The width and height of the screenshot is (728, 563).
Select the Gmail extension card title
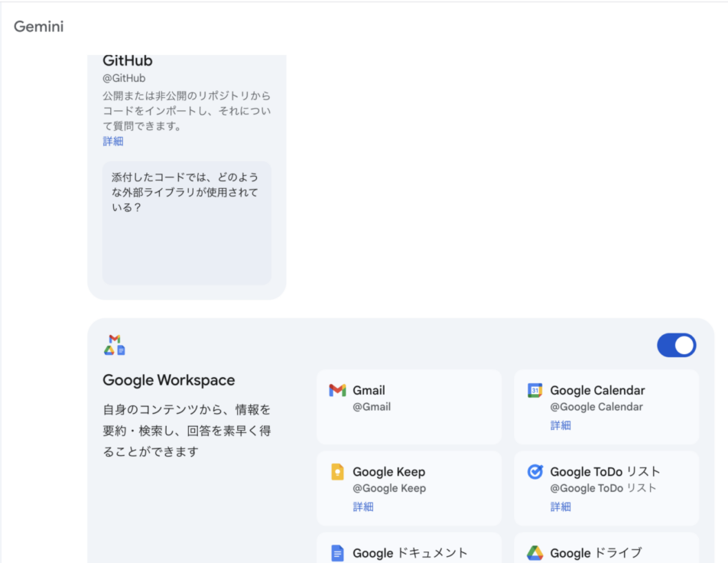[369, 391]
